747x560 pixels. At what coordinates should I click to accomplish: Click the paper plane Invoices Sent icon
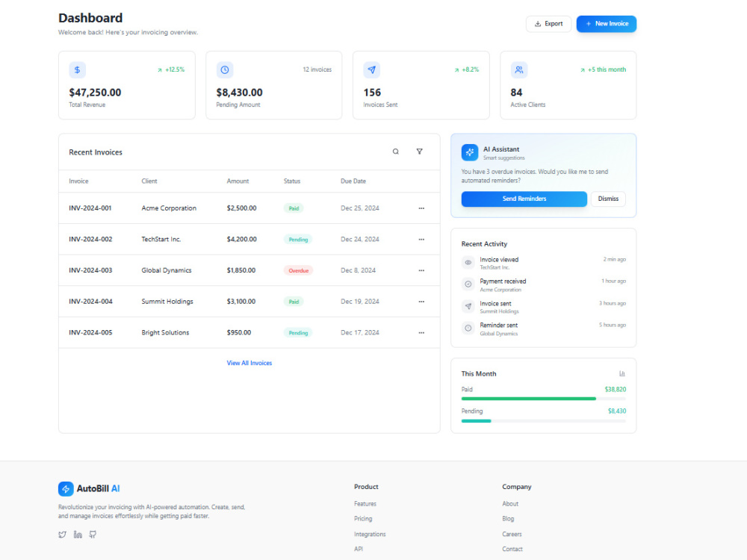(x=371, y=70)
